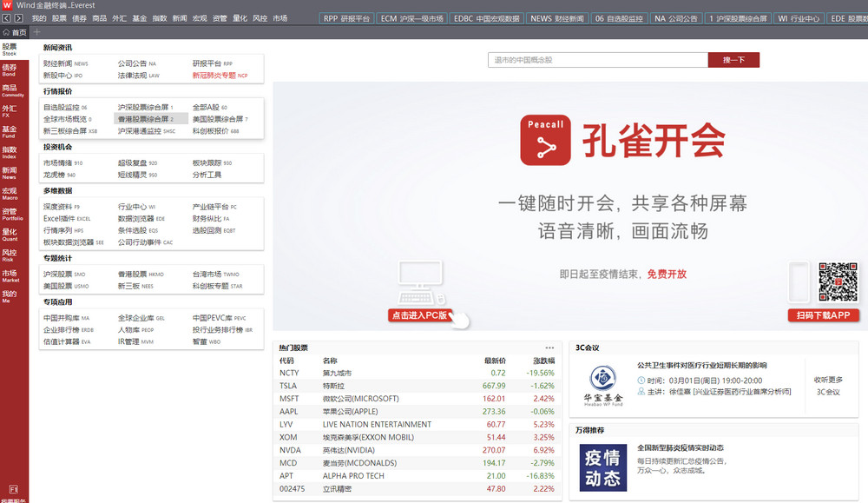Open 产业链平台 PC link

[214, 207]
